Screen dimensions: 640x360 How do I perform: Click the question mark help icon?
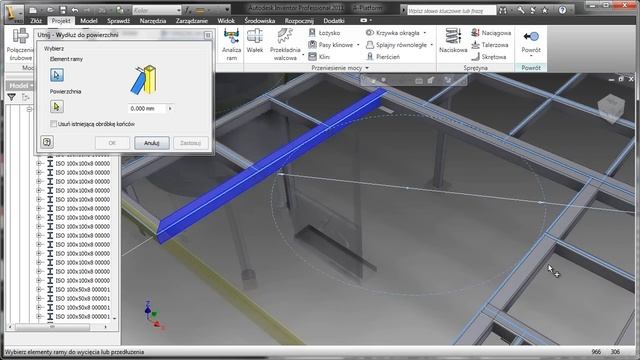562,10
